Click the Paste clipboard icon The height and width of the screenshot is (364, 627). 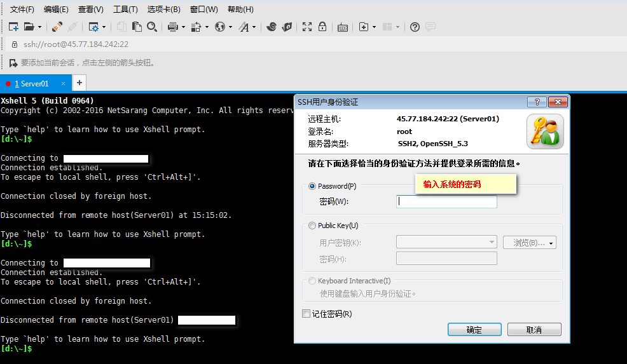(x=137, y=27)
